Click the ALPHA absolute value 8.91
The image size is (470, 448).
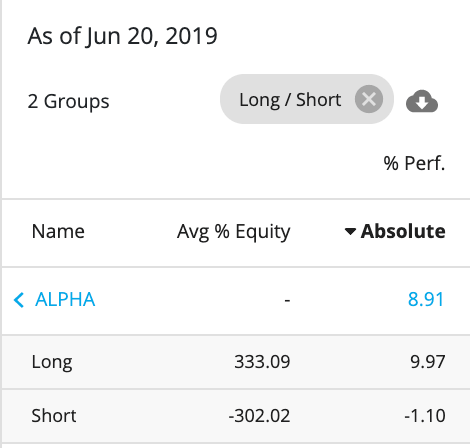(426, 299)
